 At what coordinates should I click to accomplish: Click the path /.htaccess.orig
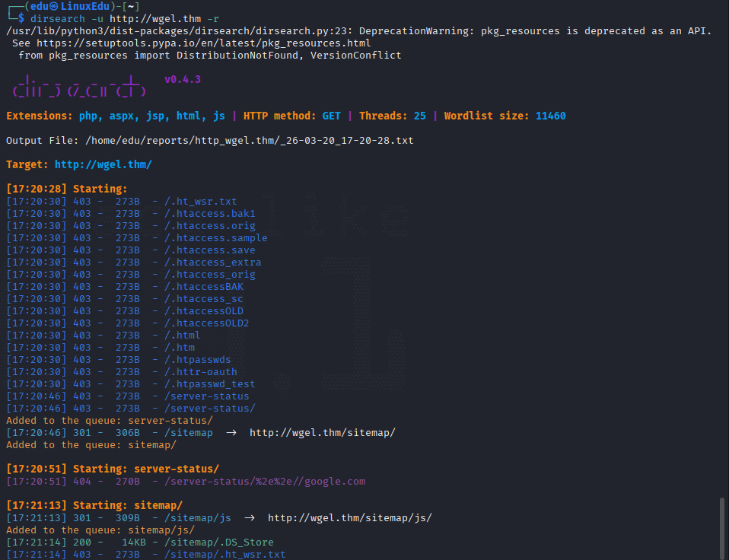pyautogui.click(x=210, y=225)
